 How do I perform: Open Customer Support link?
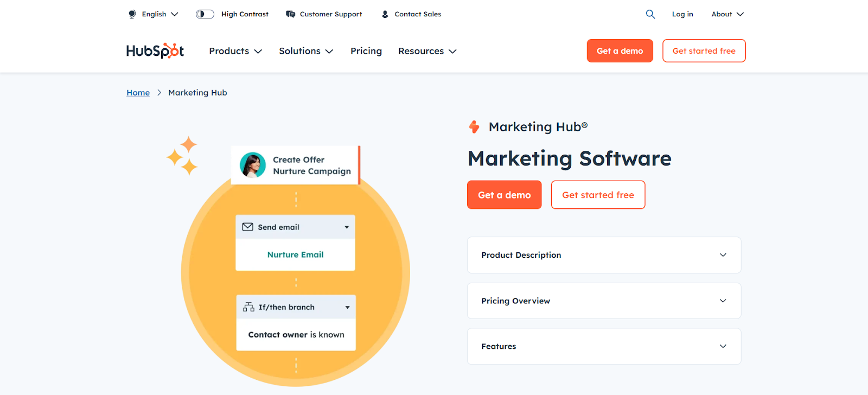click(331, 14)
